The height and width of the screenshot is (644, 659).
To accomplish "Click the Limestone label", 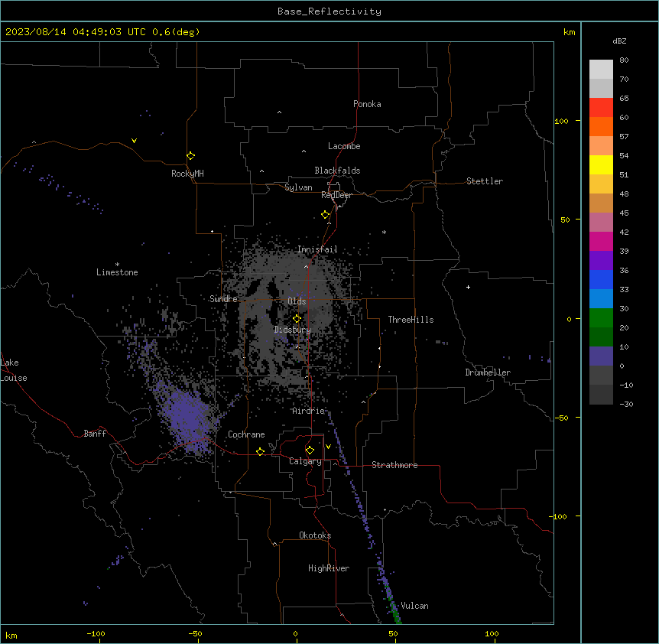I will (x=117, y=272).
